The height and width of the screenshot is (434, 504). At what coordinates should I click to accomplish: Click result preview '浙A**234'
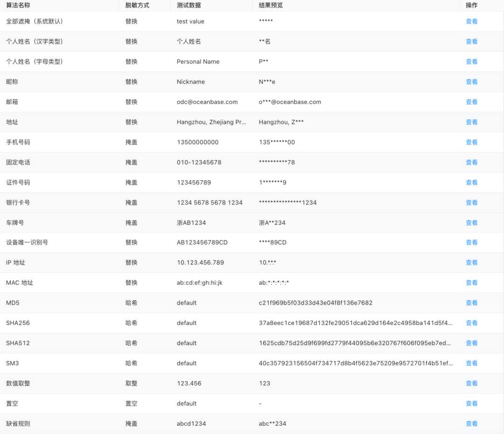coord(272,223)
